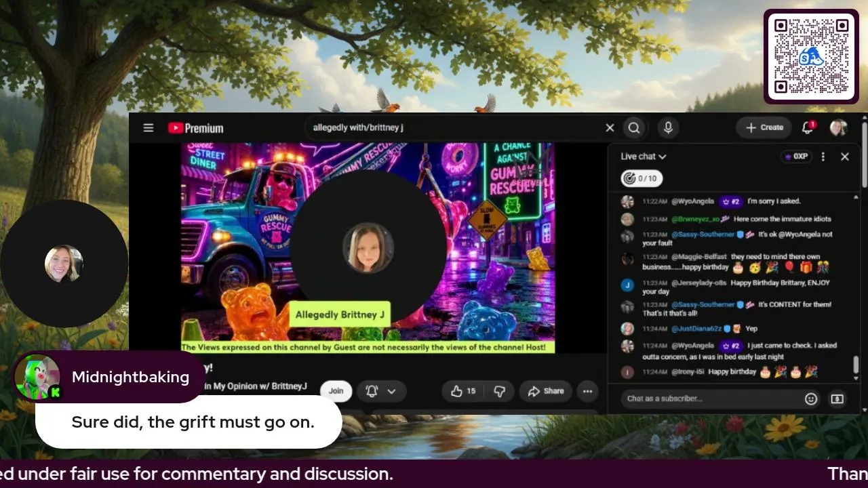Open live chat options three-dot menu

click(x=823, y=157)
